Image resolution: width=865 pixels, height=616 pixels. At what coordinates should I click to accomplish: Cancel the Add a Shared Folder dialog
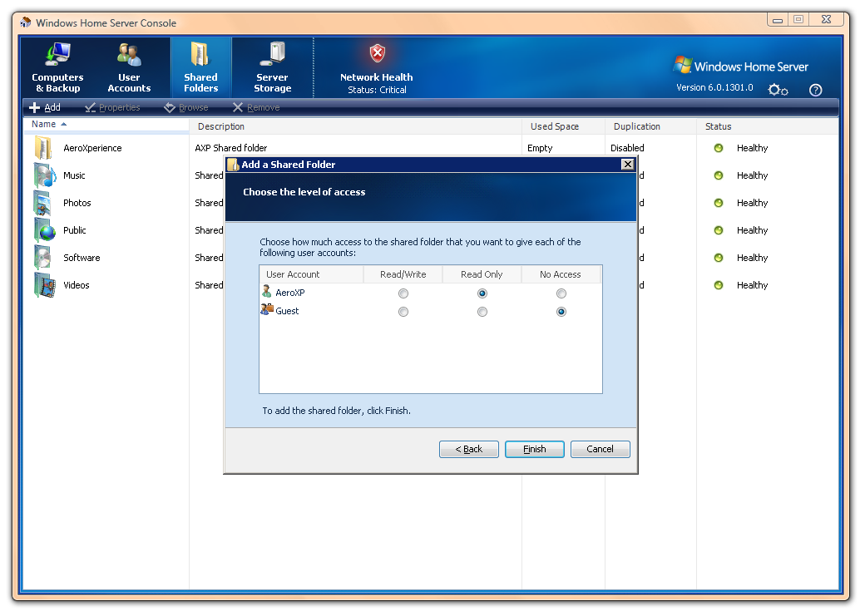click(600, 449)
